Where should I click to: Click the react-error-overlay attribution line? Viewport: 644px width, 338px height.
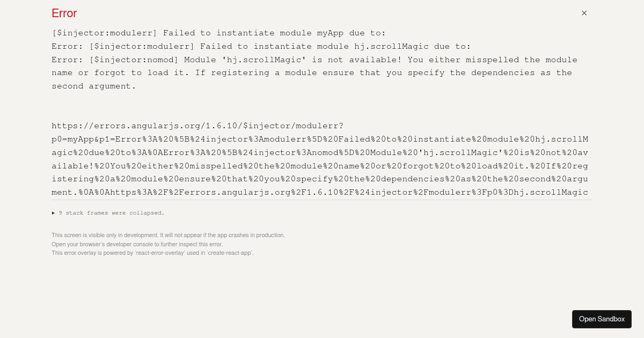[x=152, y=253]
